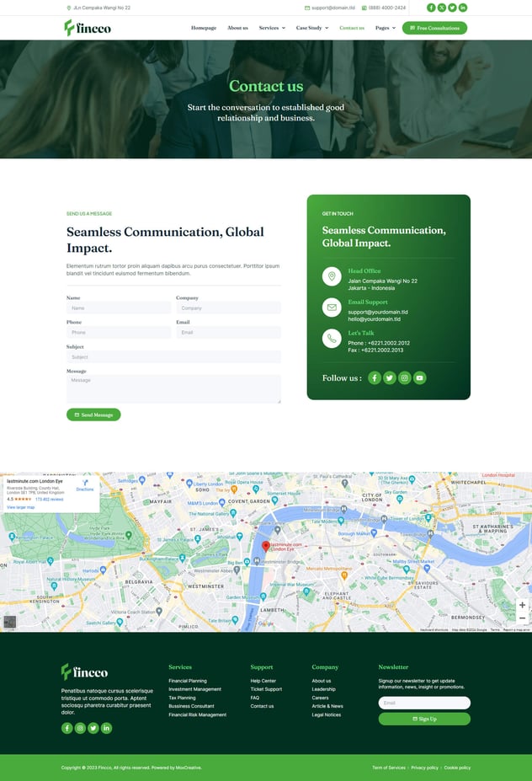This screenshot has height=781, width=532.
Task: Click the Head Office location icon
Action: point(332,276)
